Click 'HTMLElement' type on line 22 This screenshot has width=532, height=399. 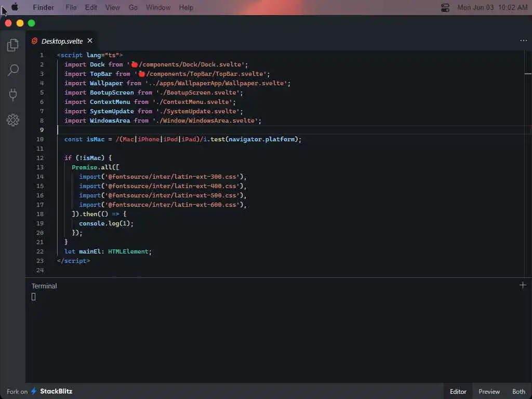(x=128, y=251)
